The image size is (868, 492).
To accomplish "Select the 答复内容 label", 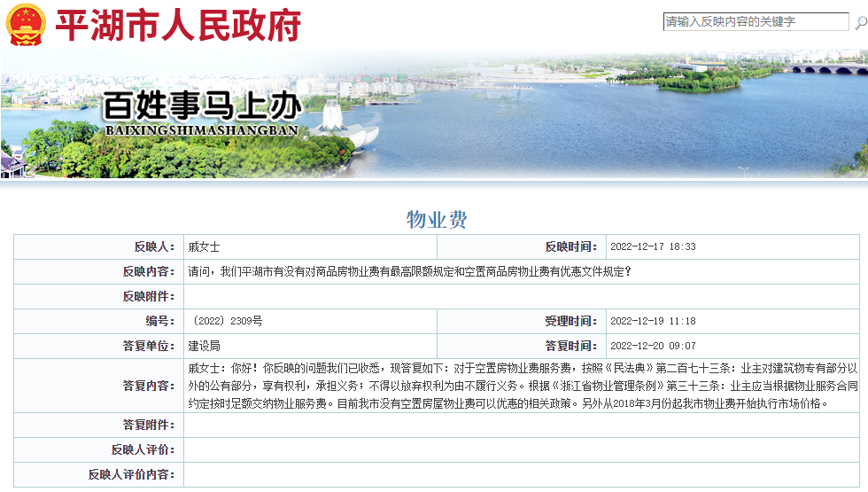I will [x=149, y=386].
